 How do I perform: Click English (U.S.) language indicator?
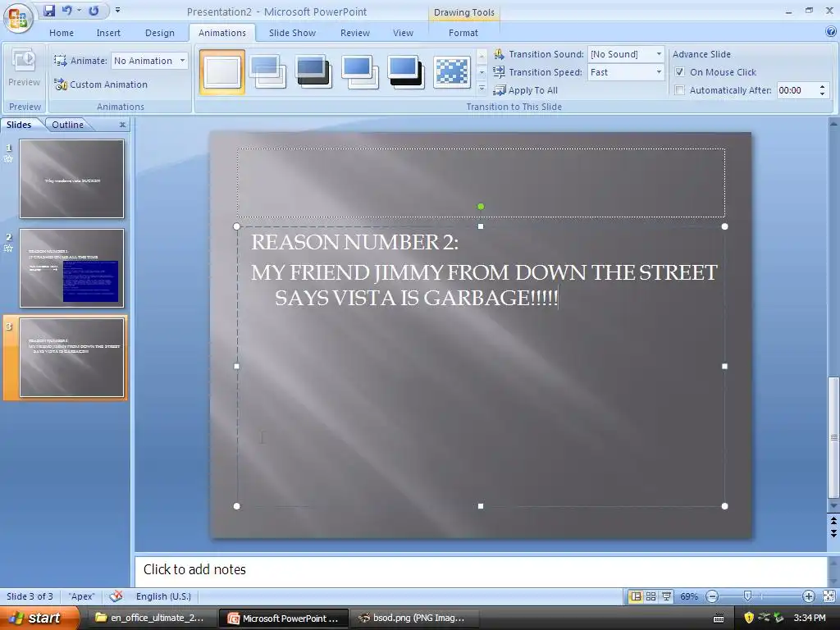click(163, 596)
